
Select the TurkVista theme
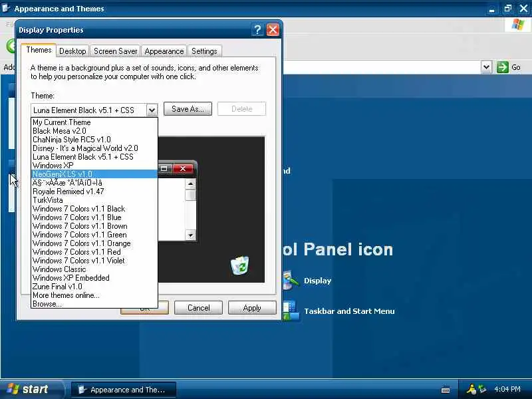(94, 200)
